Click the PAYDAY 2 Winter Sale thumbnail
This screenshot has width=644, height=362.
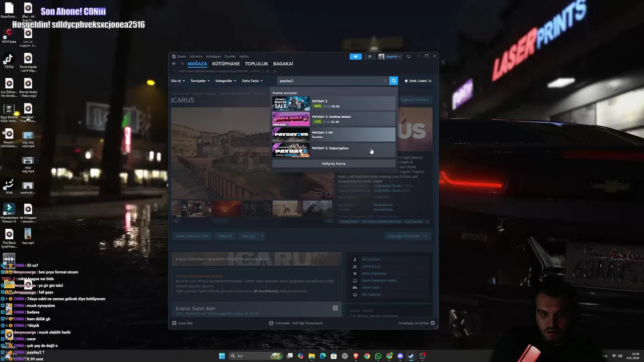(291, 104)
